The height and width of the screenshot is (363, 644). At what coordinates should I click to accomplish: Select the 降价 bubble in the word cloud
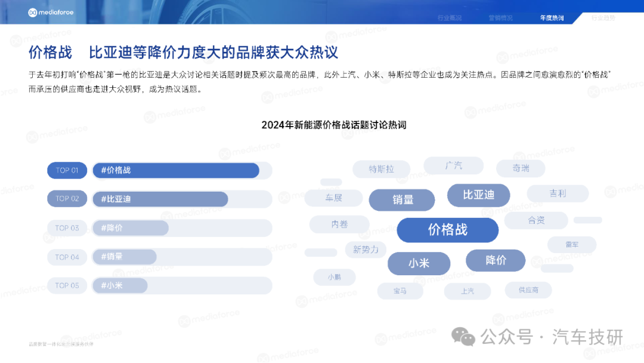(496, 260)
